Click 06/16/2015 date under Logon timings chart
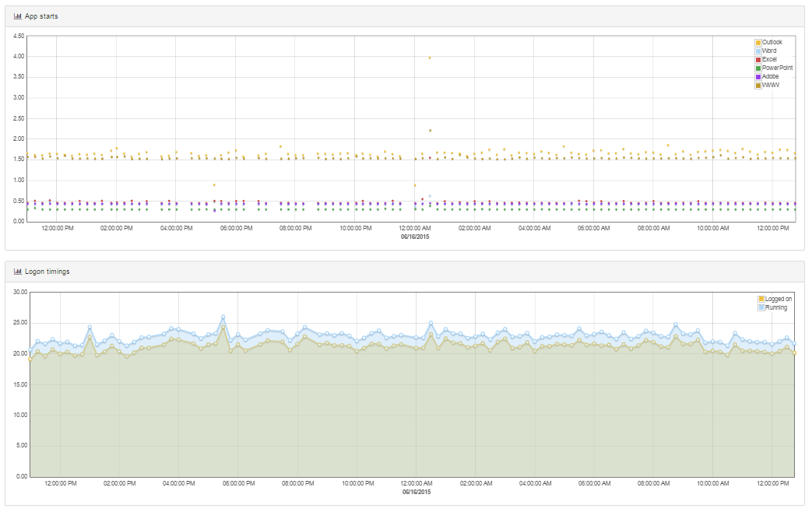 pyautogui.click(x=417, y=492)
